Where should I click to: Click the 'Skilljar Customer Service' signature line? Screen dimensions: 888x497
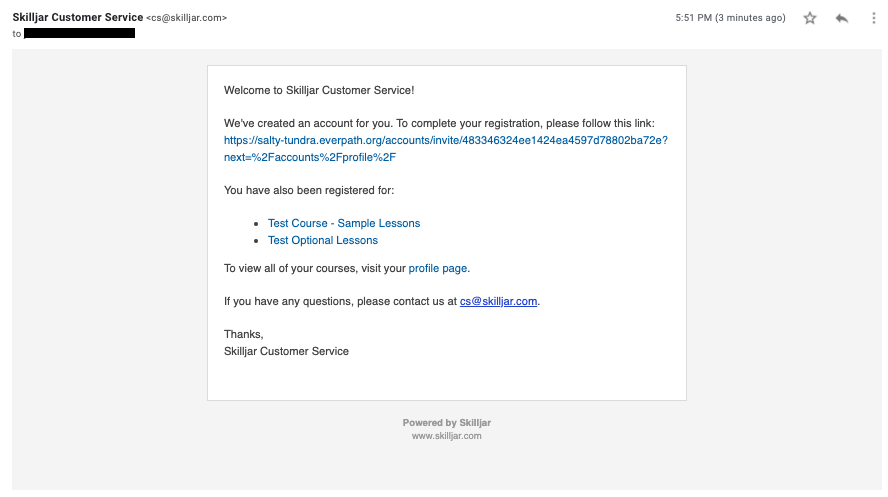tap(286, 352)
